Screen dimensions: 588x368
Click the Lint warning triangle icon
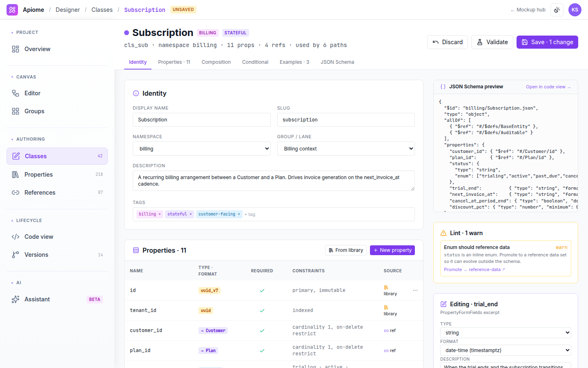(x=443, y=233)
